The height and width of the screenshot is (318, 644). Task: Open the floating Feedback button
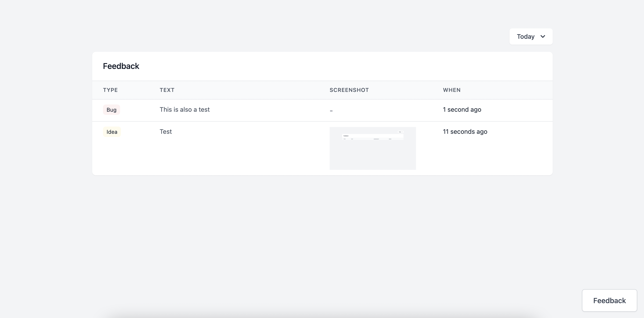[609, 300]
